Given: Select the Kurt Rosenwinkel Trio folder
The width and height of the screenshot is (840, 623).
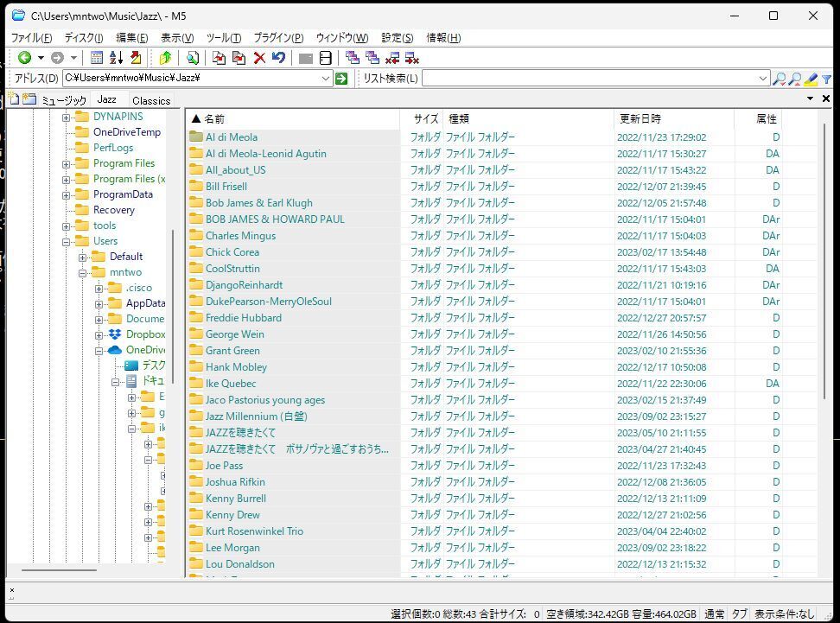Looking at the screenshot, I should [254, 531].
